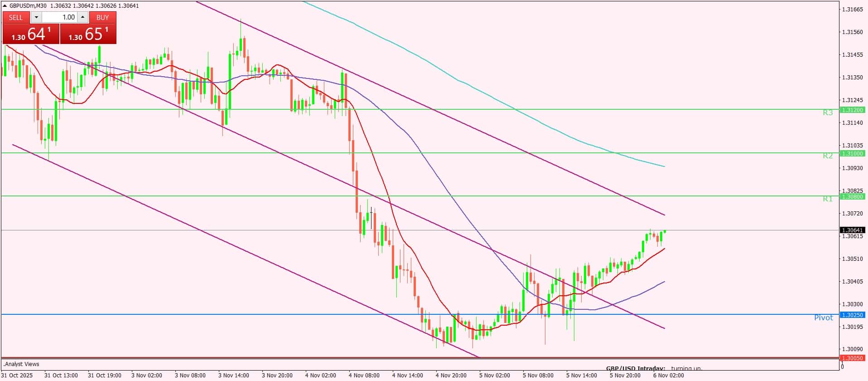Click the SELL button

16,18
